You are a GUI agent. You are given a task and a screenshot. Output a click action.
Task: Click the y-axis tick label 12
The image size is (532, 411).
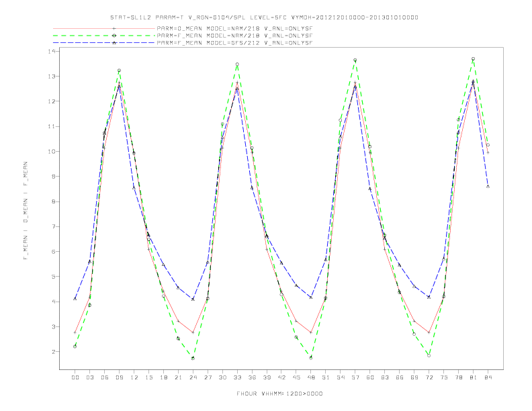52,101
